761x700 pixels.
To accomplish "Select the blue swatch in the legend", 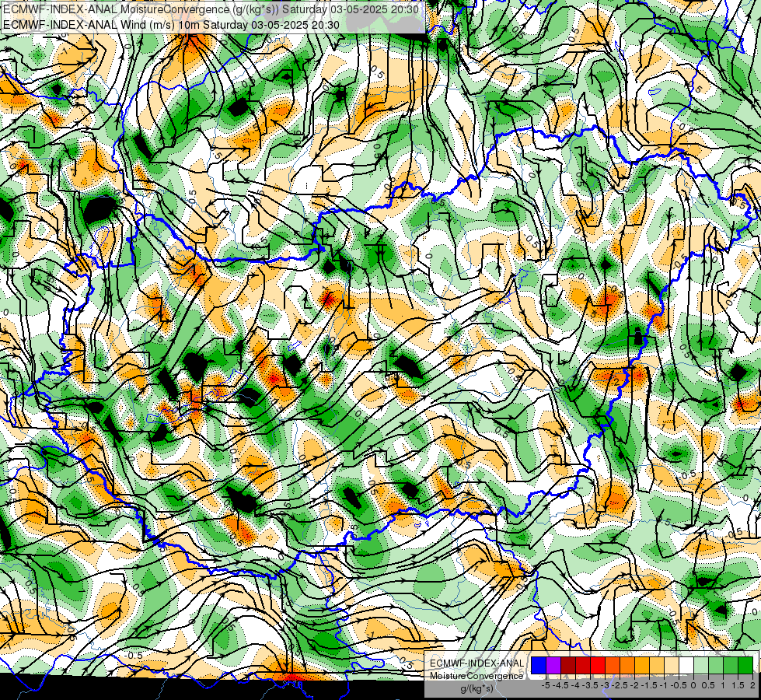I will (x=539, y=666).
